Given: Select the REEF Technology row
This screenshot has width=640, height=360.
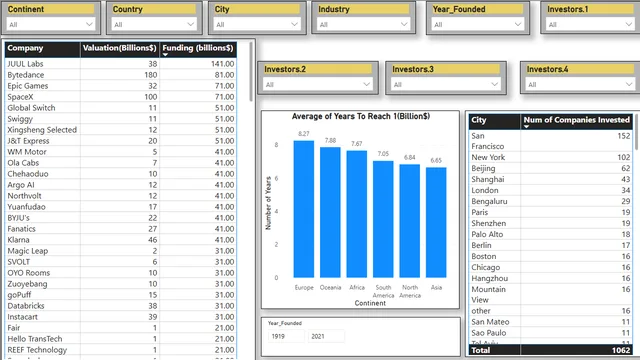Looking at the screenshot, I should 121,350.
